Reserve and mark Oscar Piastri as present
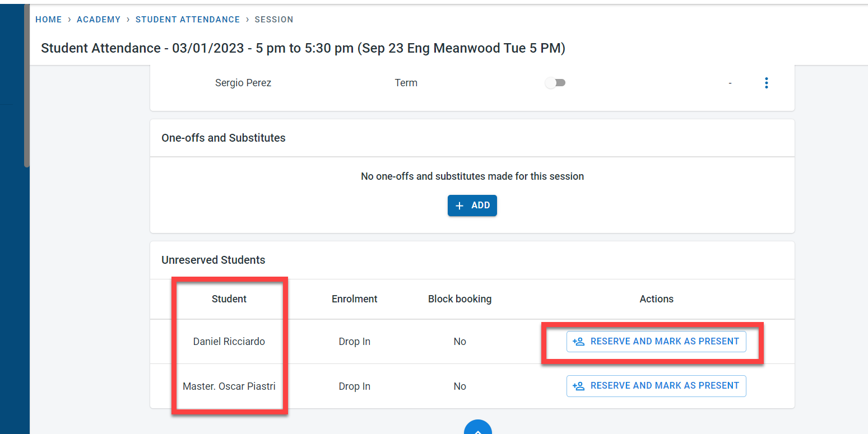 [x=656, y=386]
